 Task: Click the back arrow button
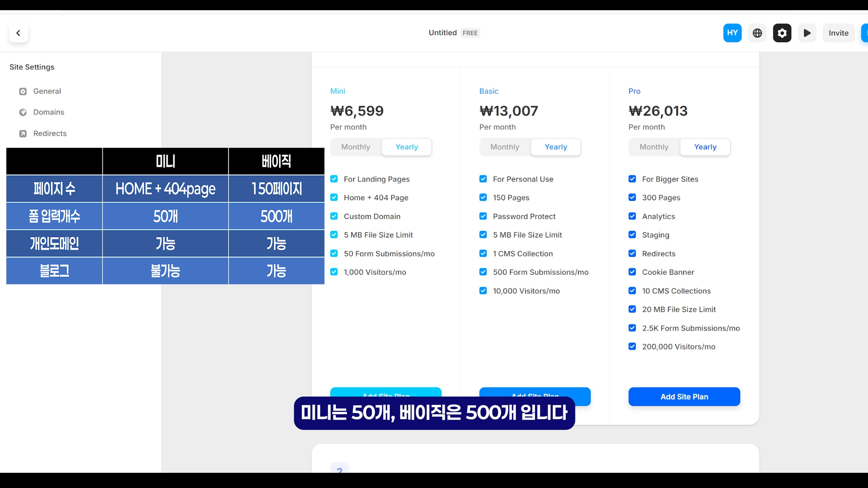coord(19,33)
